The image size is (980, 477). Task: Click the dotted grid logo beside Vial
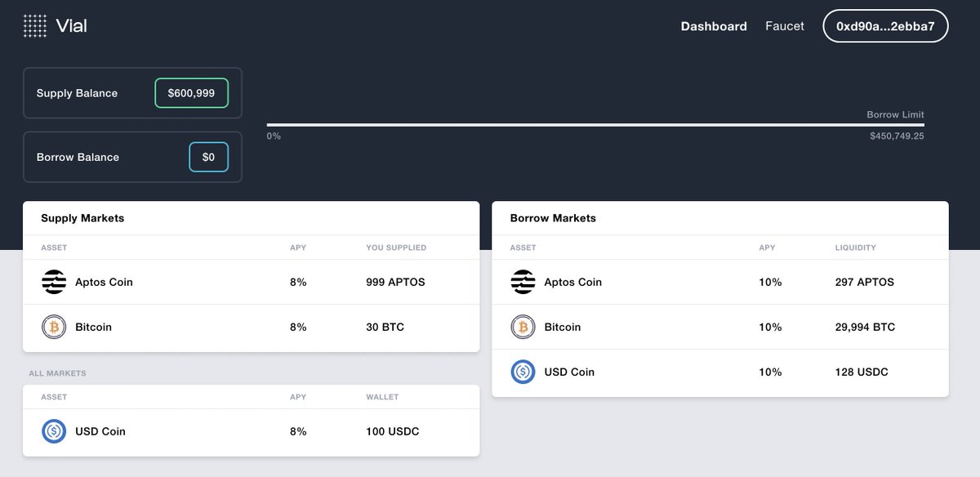click(34, 25)
